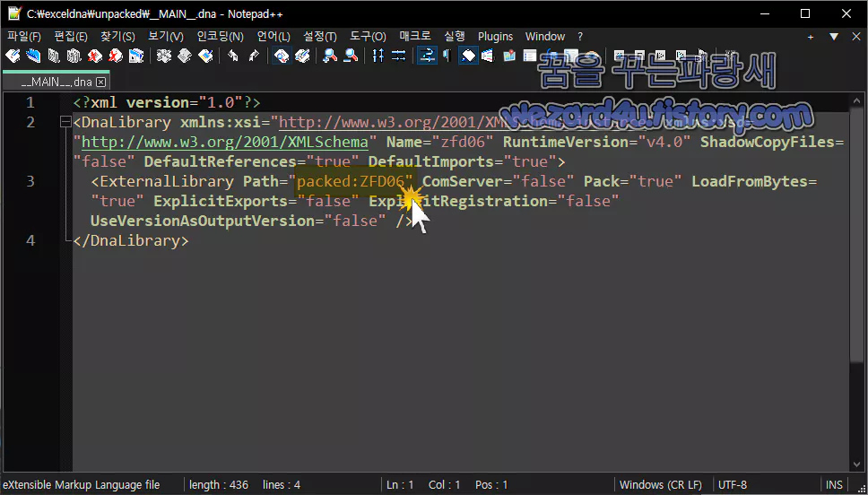Create a new document with New icon
Image resolution: width=868 pixels, height=495 pixels.
(13, 56)
